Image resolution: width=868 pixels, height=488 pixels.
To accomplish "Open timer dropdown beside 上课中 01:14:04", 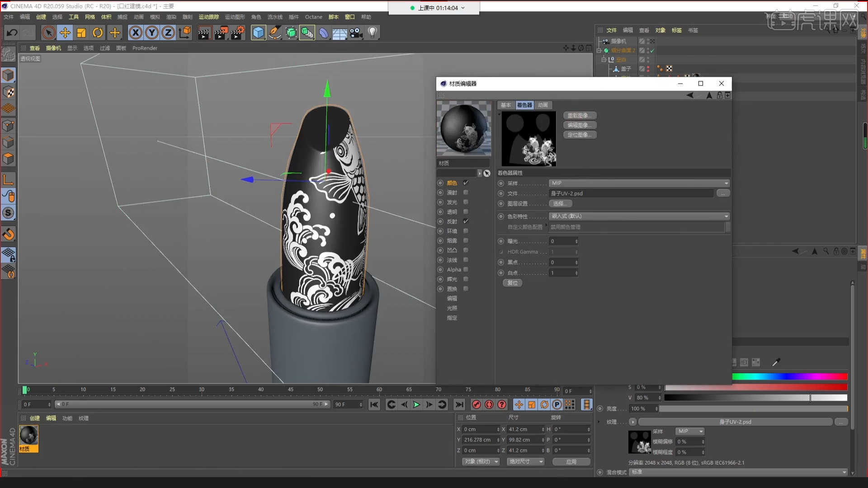I will pos(463,8).
